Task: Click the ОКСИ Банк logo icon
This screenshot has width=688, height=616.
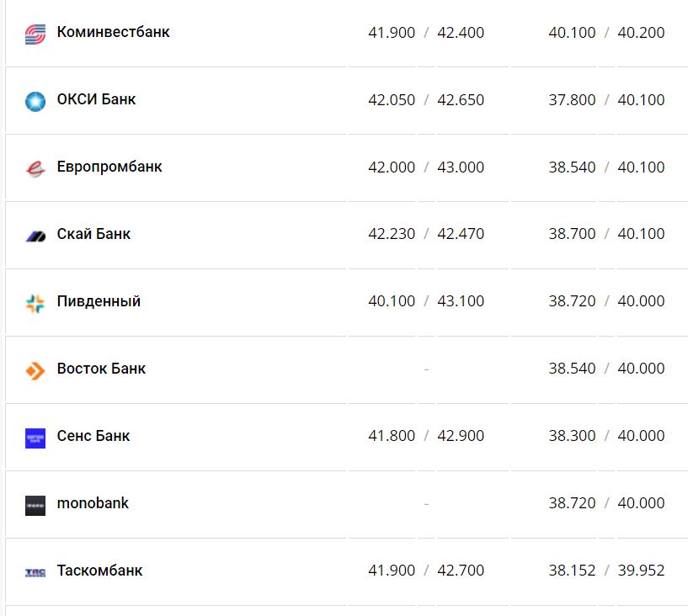Action: (x=35, y=101)
